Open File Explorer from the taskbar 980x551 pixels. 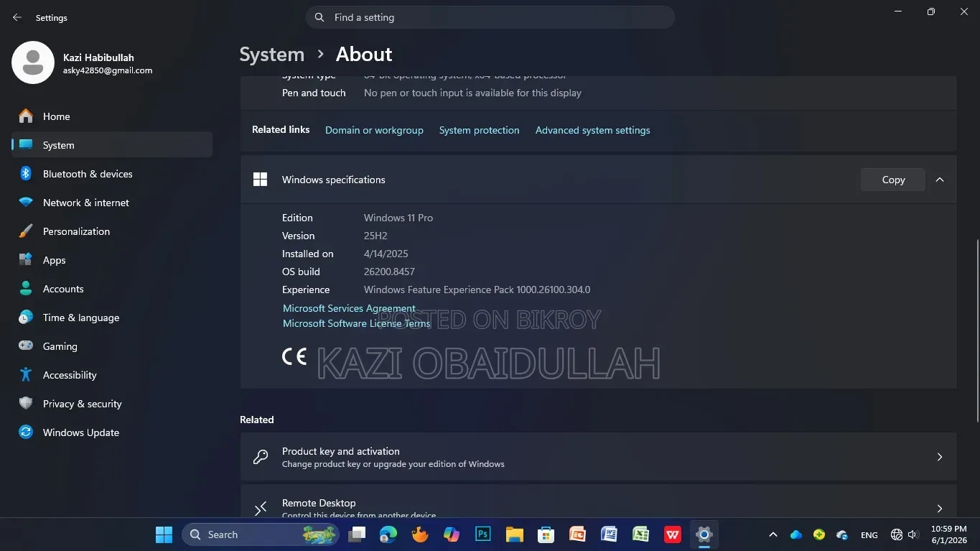point(515,534)
